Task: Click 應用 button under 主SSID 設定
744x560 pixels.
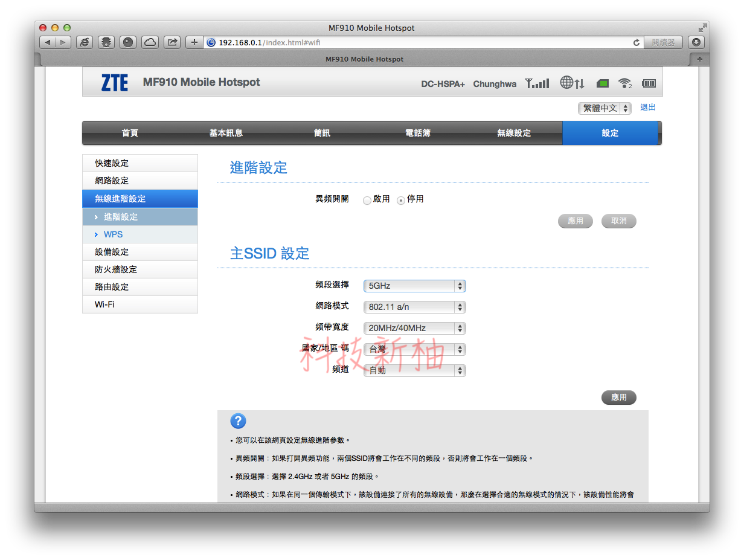Action: pos(619,397)
